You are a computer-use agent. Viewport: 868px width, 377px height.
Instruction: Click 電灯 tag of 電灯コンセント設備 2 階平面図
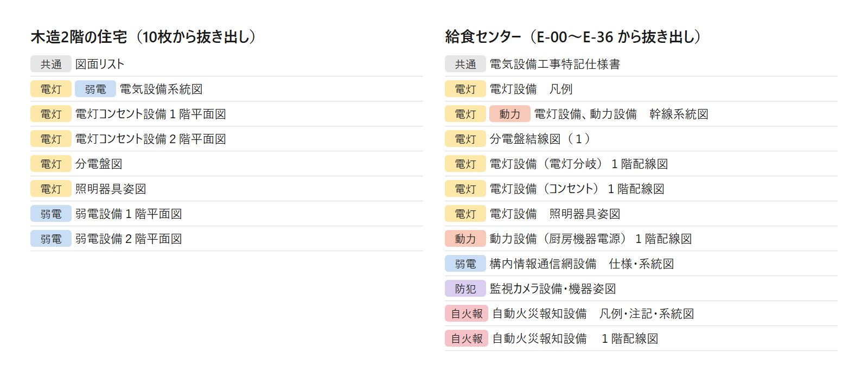51,139
